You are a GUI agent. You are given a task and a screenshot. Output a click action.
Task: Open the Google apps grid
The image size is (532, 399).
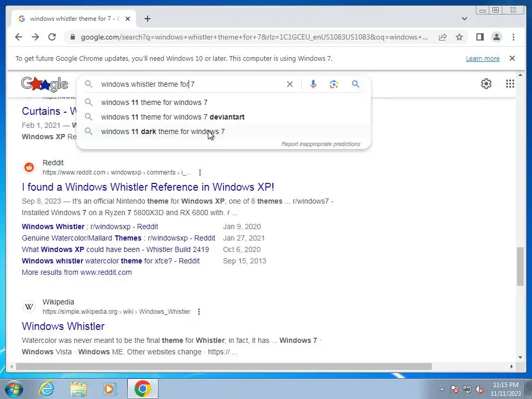click(510, 84)
